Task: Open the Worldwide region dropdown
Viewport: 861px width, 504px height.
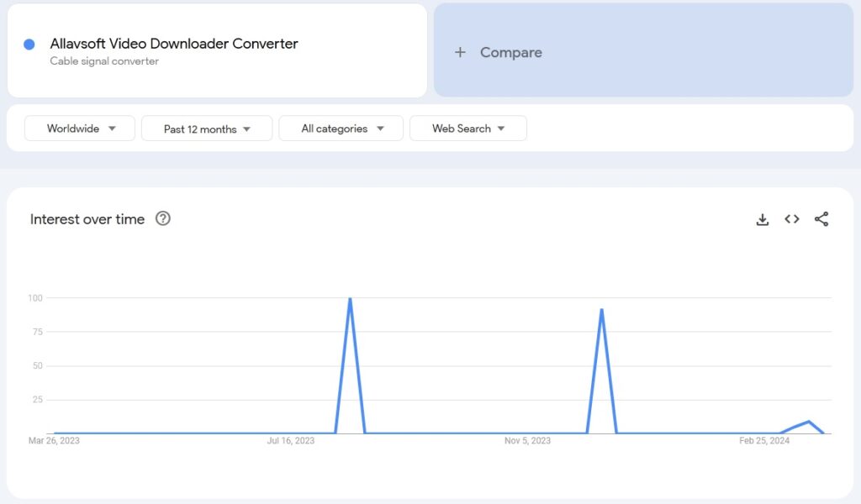Action: pos(79,129)
